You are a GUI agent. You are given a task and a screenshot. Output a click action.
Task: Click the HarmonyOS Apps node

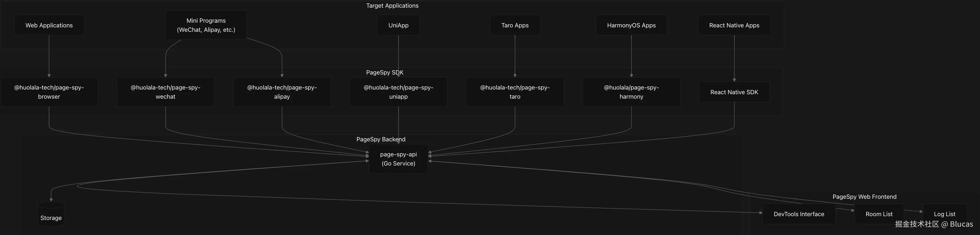[631, 25]
